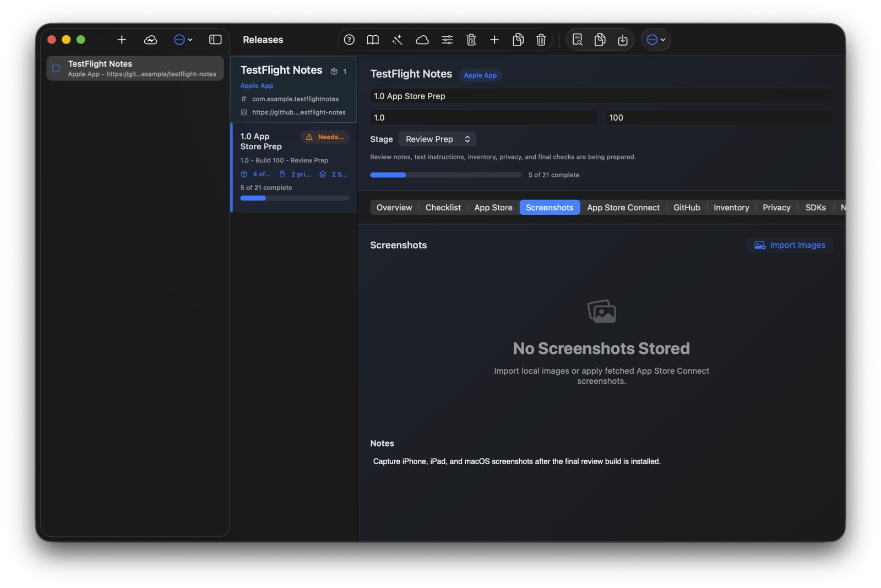
Task: Open the sliders settings icon
Action: (447, 40)
